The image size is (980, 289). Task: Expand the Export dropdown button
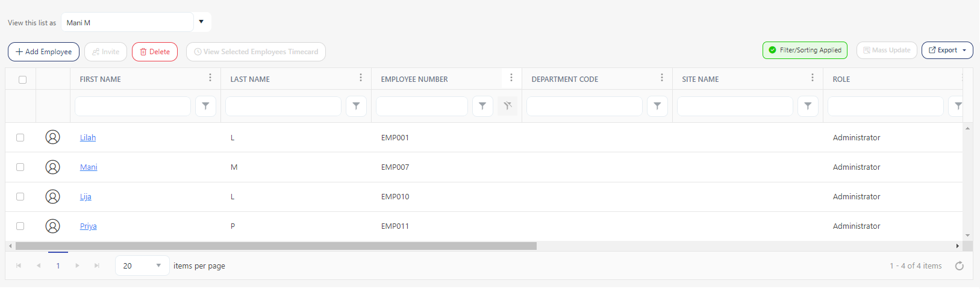[x=947, y=51]
